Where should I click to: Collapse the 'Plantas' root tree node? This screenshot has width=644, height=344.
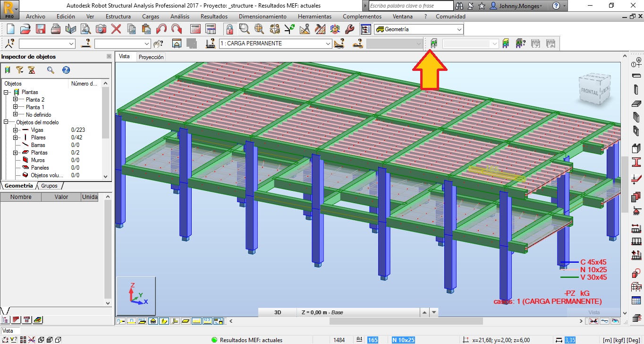6,92
